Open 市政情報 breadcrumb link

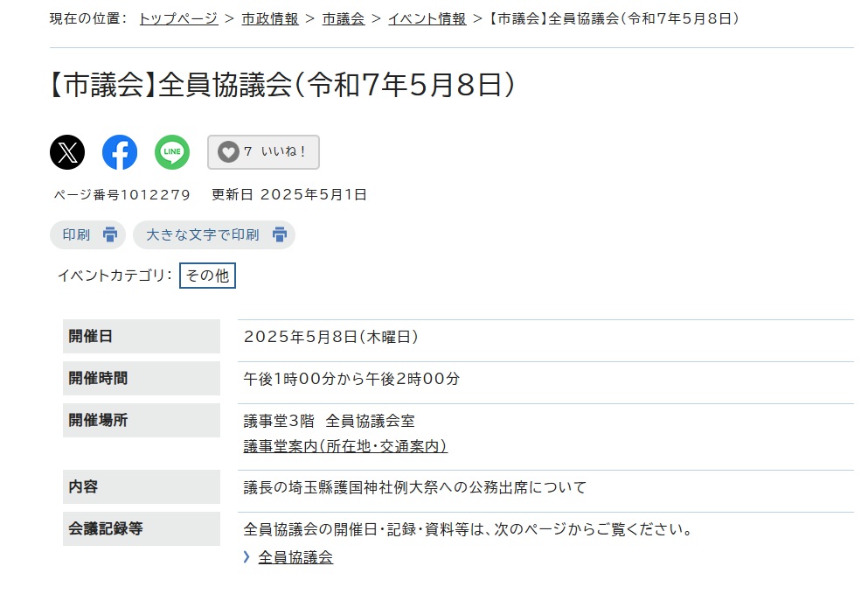pyautogui.click(x=270, y=19)
